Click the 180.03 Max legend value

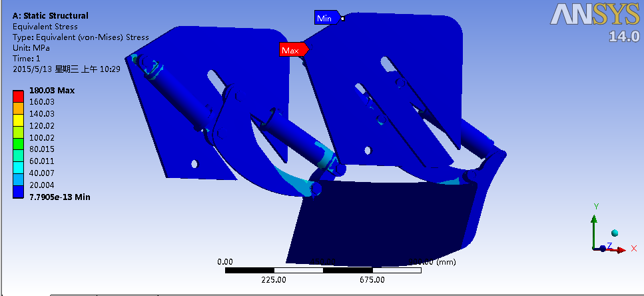tap(52, 91)
